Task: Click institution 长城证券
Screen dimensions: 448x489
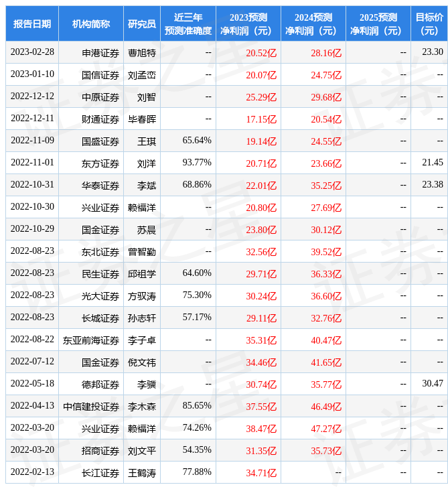Action: click(100, 318)
